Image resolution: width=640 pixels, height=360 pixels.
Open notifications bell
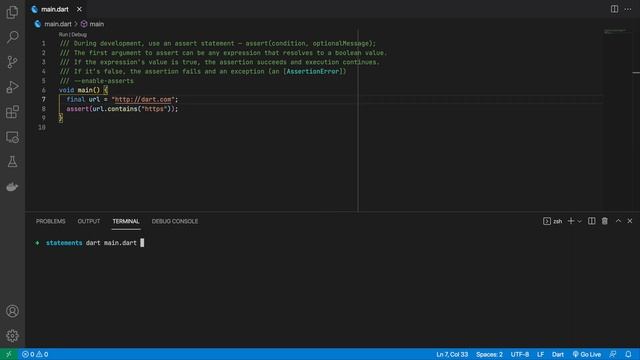tap(628, 354)
